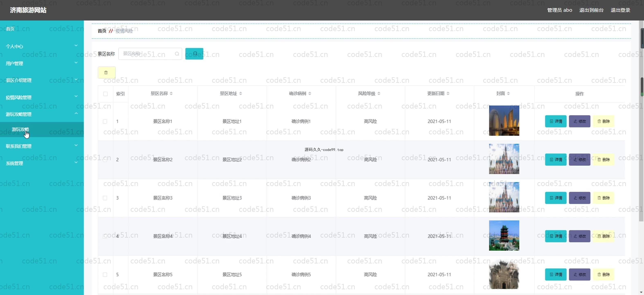644x295 pixels.
Task: Sort by 确诊病例 column arrows
Action: (310, 93)
